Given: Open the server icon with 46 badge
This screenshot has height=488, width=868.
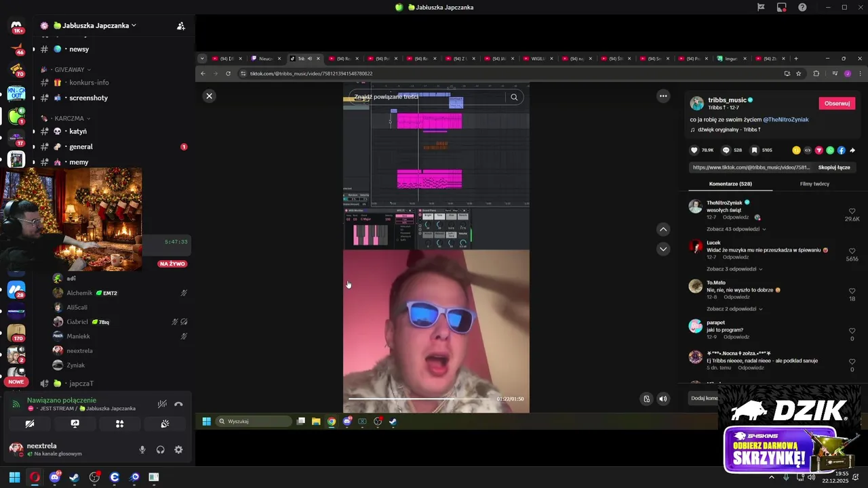Looking at the screenshot, I should pyautogui.click(x=16, y=48).
